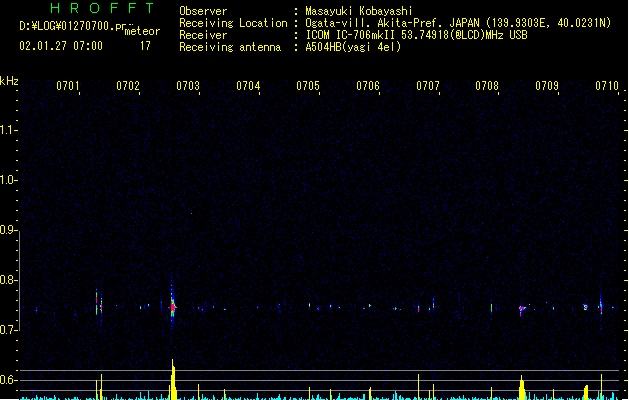629x400 pixels.
Task: Click the wide yellow intensity peak between 0708 and 0709
Action: (x=522, y=388)
